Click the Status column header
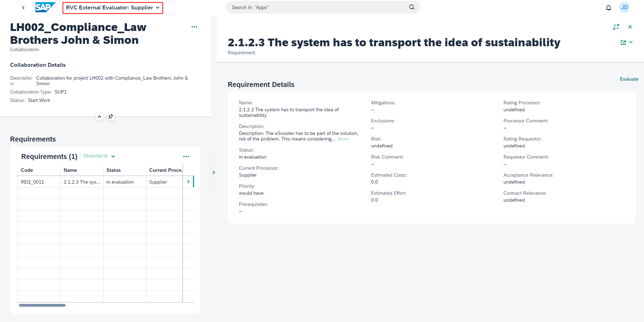 click(x=125, y=170)
